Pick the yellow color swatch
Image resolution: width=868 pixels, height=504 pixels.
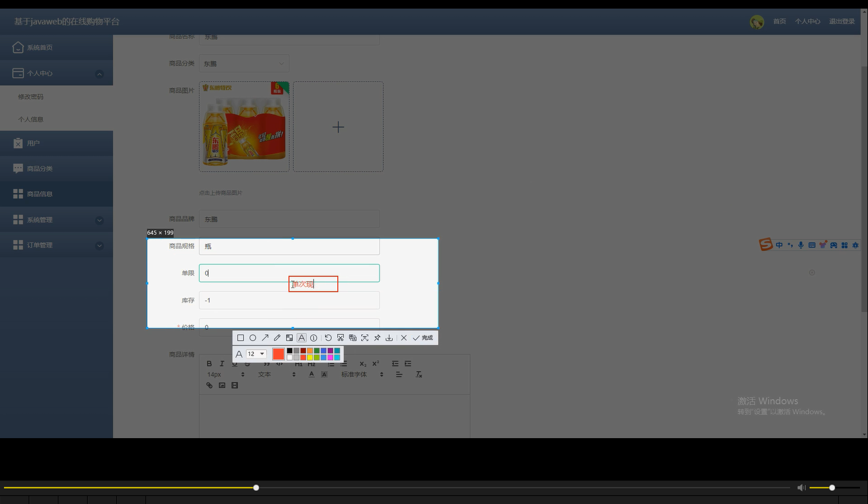tap(310, 357)
